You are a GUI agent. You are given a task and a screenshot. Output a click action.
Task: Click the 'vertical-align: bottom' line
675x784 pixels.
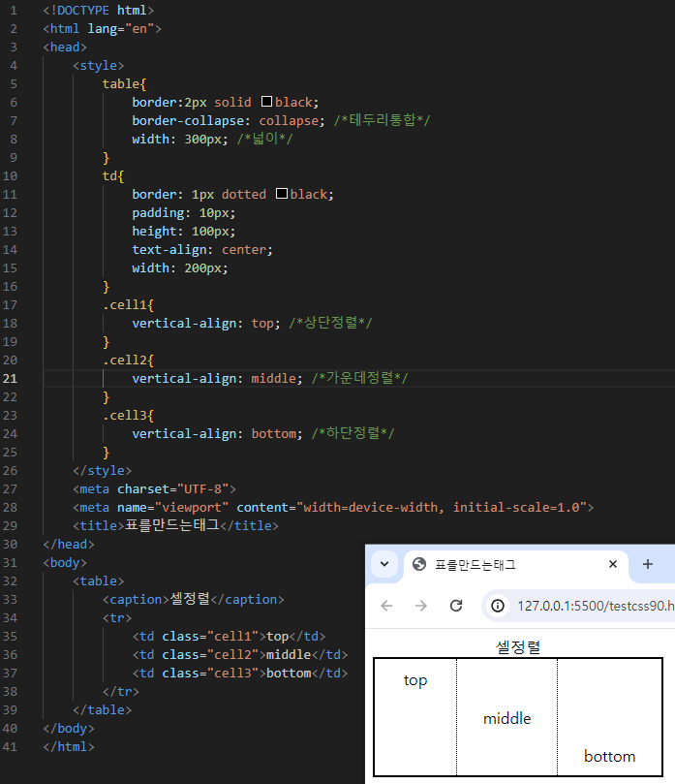(263, 433)
